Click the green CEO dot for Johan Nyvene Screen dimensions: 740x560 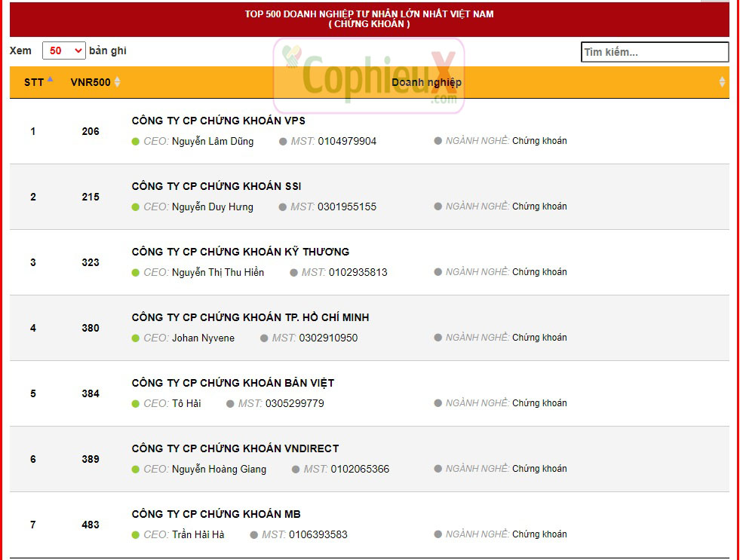(136, 338)
